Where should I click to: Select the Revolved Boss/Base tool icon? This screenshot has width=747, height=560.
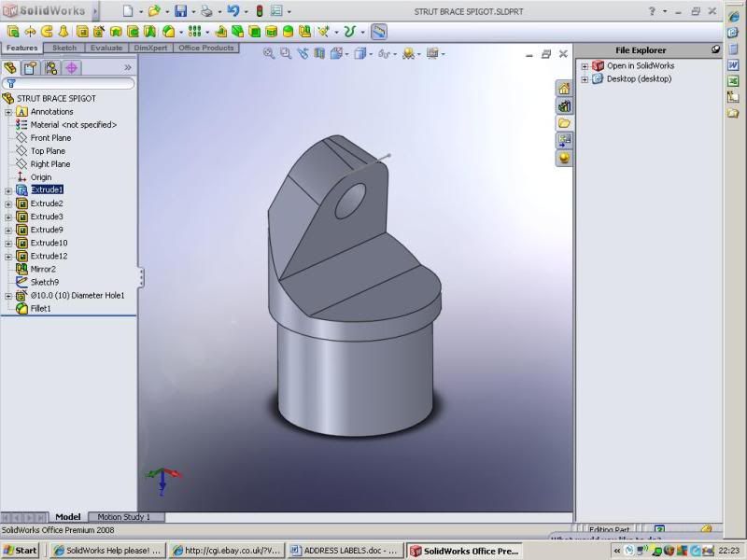[x=30, y=32]
